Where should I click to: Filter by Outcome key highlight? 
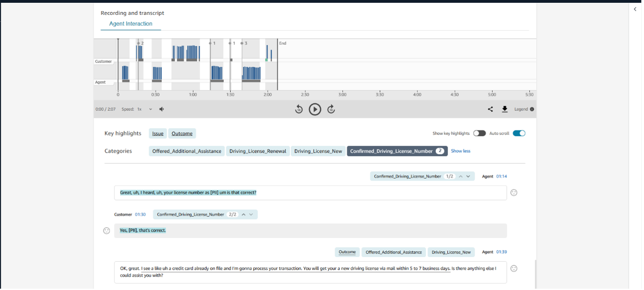(182, 134)
